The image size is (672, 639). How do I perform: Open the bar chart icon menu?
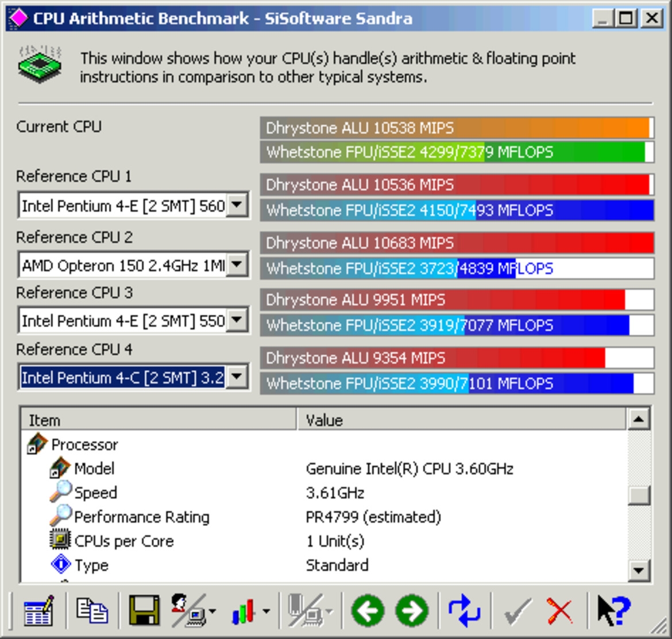coord(244,611)
